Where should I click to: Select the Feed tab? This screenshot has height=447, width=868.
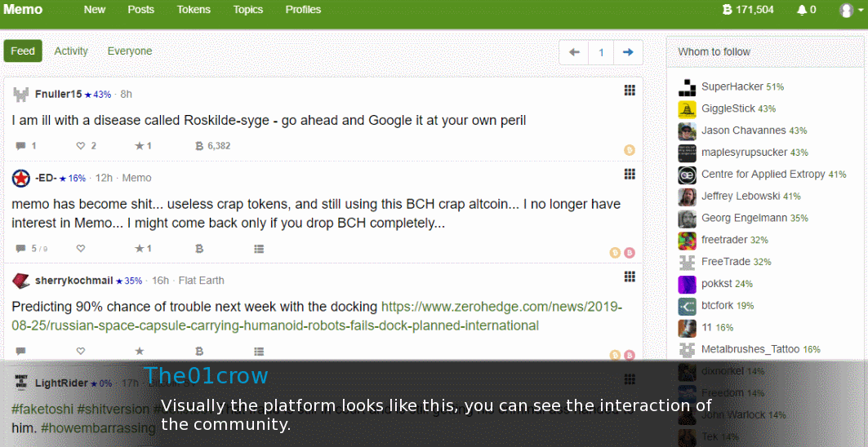[23, 51]
